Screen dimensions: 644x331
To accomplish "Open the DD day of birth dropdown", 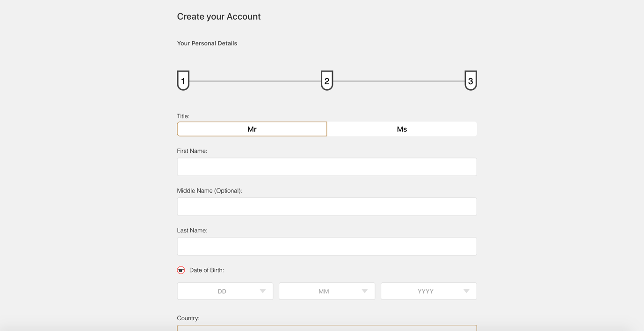I will (x=225, y=291).
